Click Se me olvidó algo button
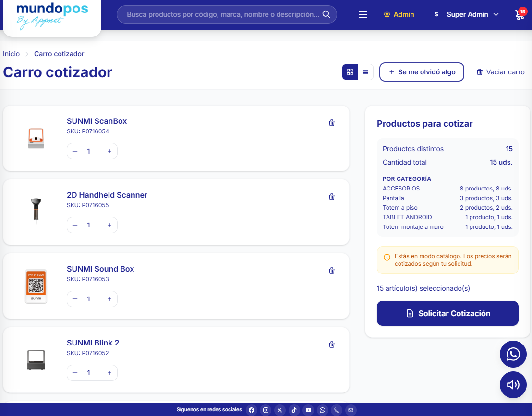The image size is (532, 416). point(422,72)
